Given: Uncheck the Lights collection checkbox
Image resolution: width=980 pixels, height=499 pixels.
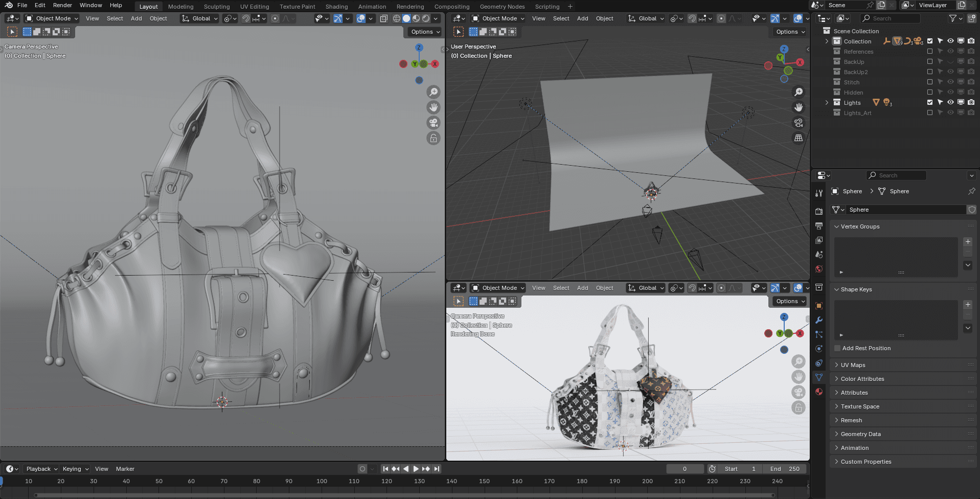Looking at the screenshot, I should [x=930, y=102].
